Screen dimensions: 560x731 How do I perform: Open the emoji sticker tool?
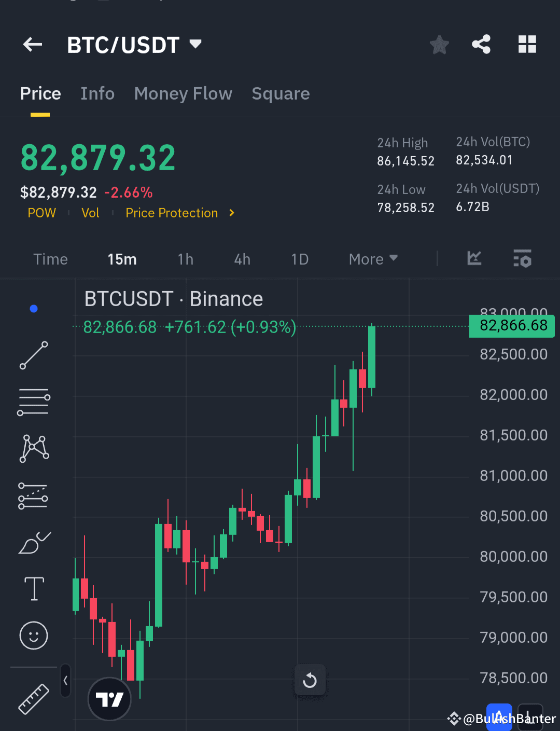(x=33, y=636)
